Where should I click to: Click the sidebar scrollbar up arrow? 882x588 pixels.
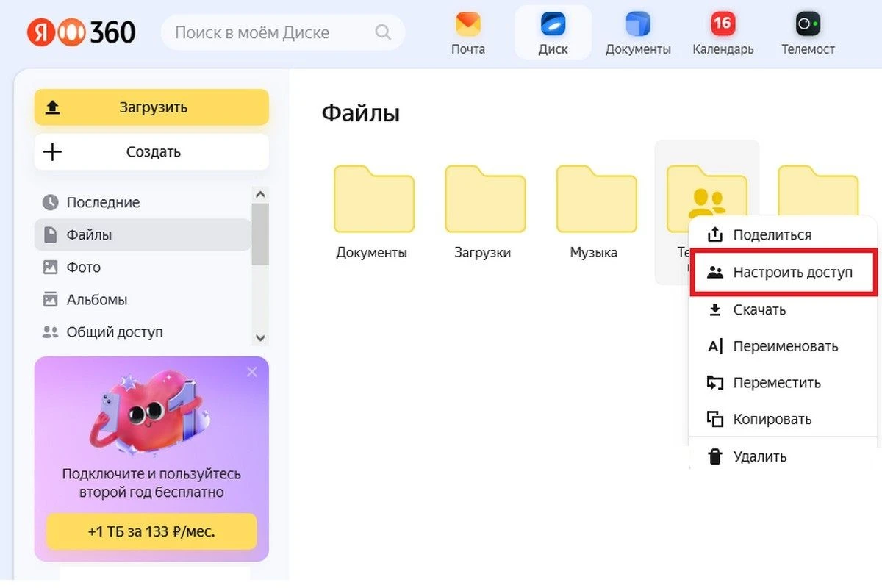point(260,195)
